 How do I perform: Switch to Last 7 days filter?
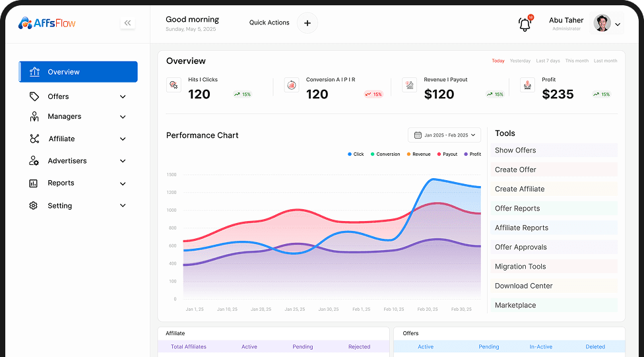tap(548, 61)
